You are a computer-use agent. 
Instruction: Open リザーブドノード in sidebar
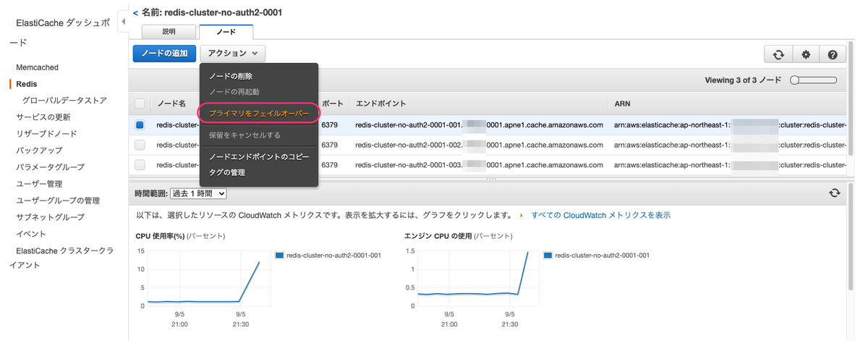click(x=46, y=134)
